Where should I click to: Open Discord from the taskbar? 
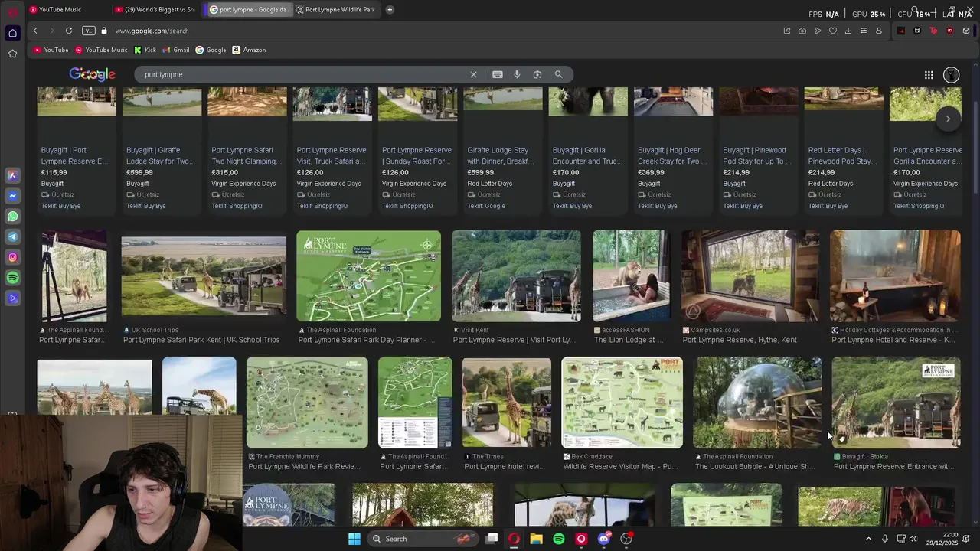click(604, 539)
